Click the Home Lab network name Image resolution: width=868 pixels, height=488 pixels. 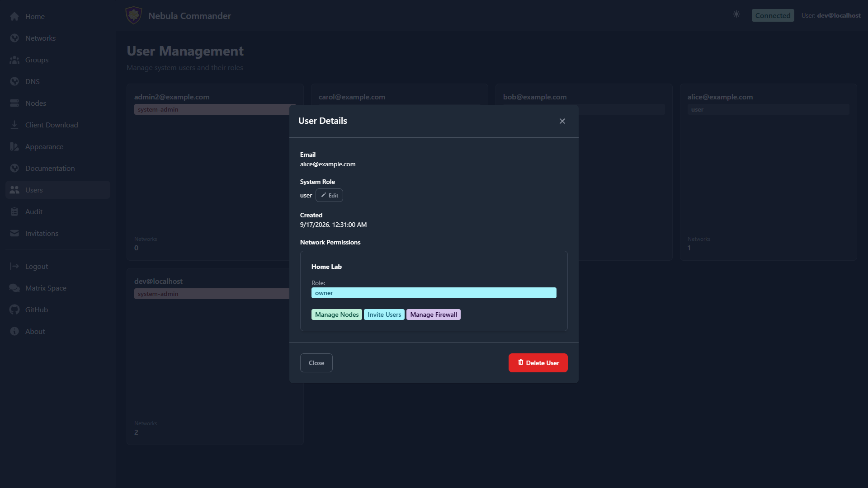(x=326, y=267)
